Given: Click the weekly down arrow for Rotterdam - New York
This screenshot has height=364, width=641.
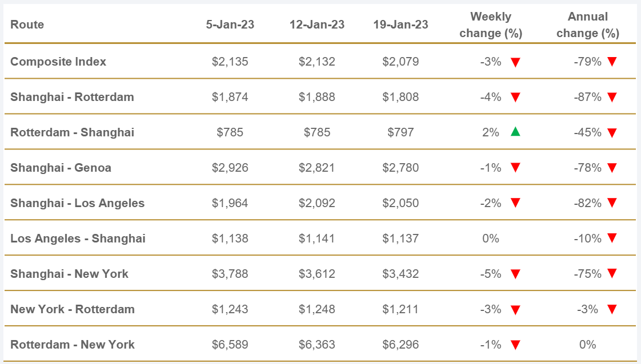Looking at the screenshot, I should (515, 345).
